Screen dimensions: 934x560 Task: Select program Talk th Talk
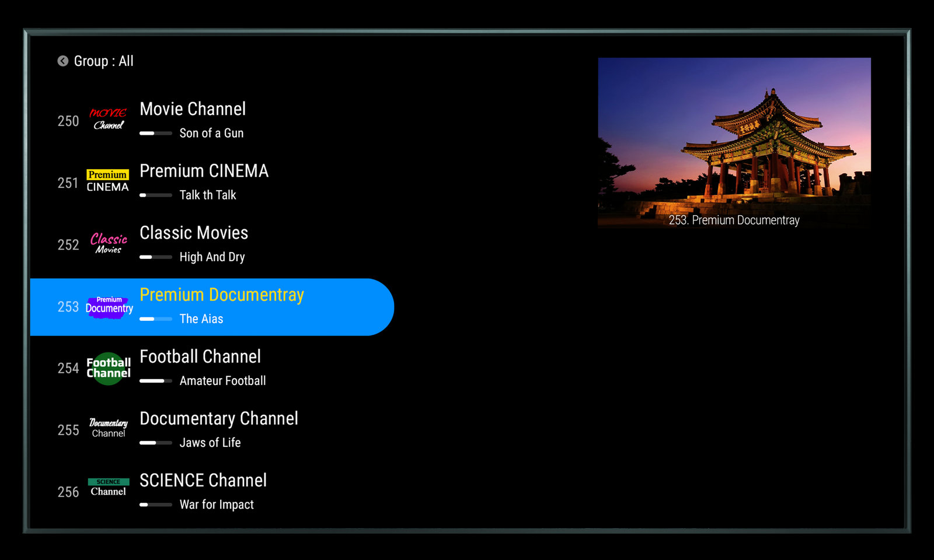208,195
